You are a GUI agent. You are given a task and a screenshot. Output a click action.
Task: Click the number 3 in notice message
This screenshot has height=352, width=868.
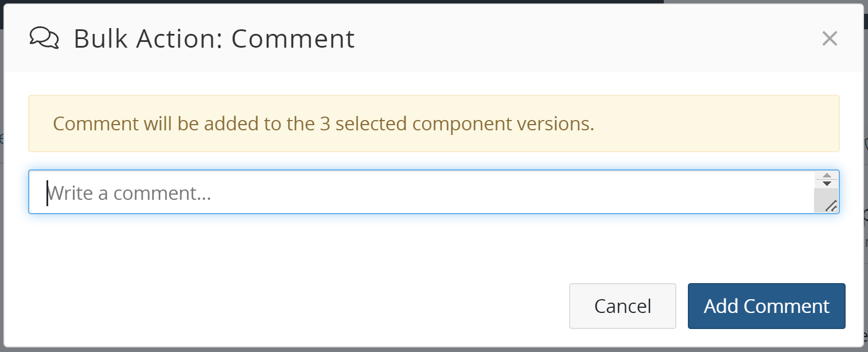click(325, 123)
